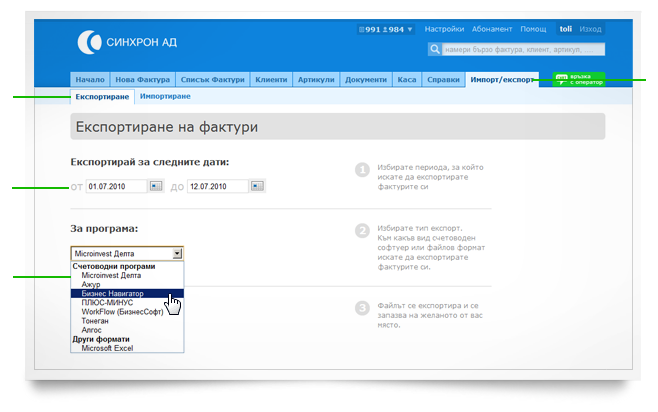Screen dimensions: 658x412
Task: Switch to the Импортиране sub-tab
Action: [x=165, y=97]
